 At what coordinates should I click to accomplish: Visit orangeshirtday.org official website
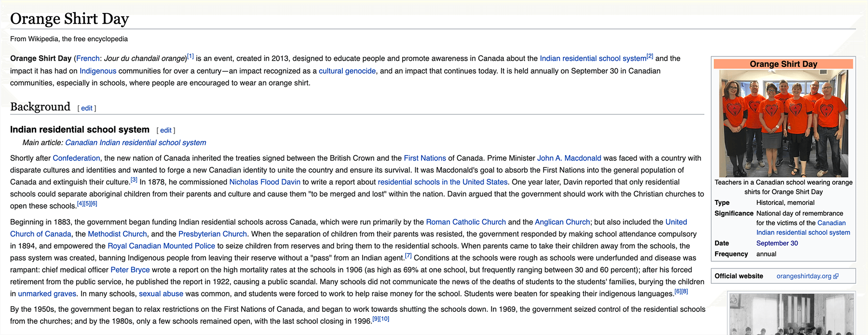tap(804, 276)
